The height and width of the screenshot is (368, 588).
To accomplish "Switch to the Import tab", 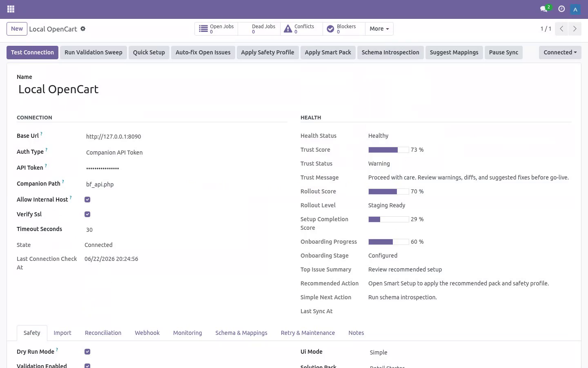I will click(x=62, y=333).
